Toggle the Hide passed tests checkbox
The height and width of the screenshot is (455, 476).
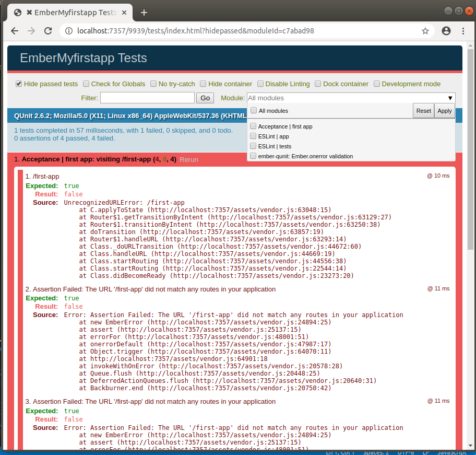(x=19, y=84)
